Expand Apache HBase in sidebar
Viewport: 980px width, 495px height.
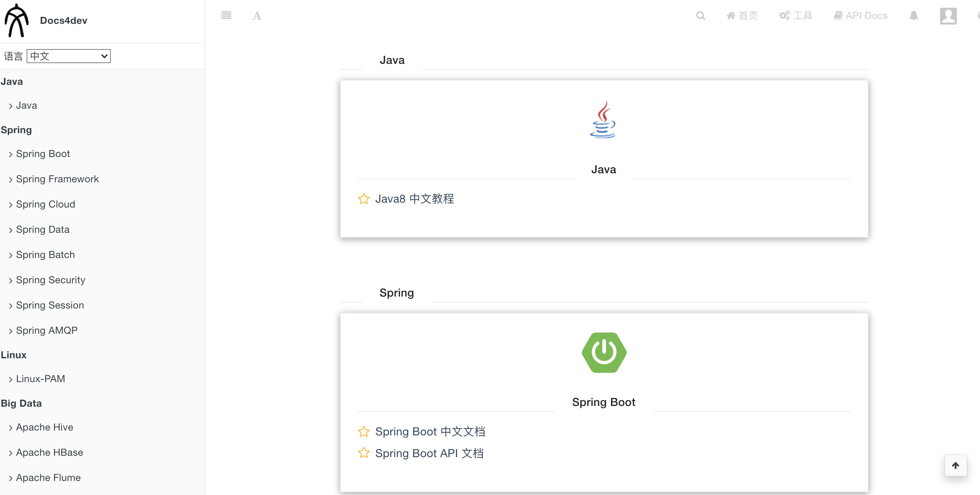[x=46, y=452]
